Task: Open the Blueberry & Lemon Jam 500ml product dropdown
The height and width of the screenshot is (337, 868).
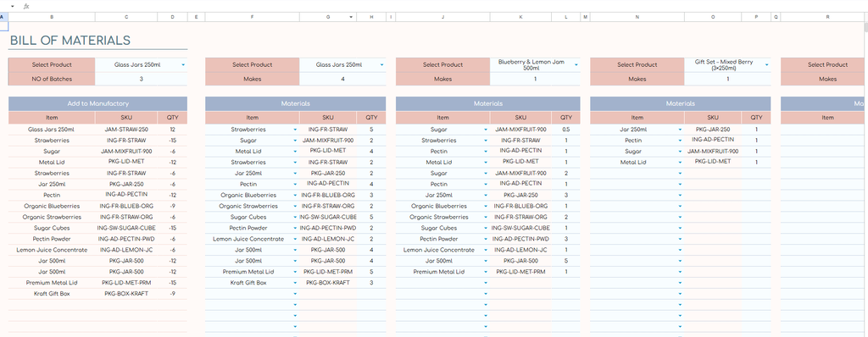Action: [576, 64]
